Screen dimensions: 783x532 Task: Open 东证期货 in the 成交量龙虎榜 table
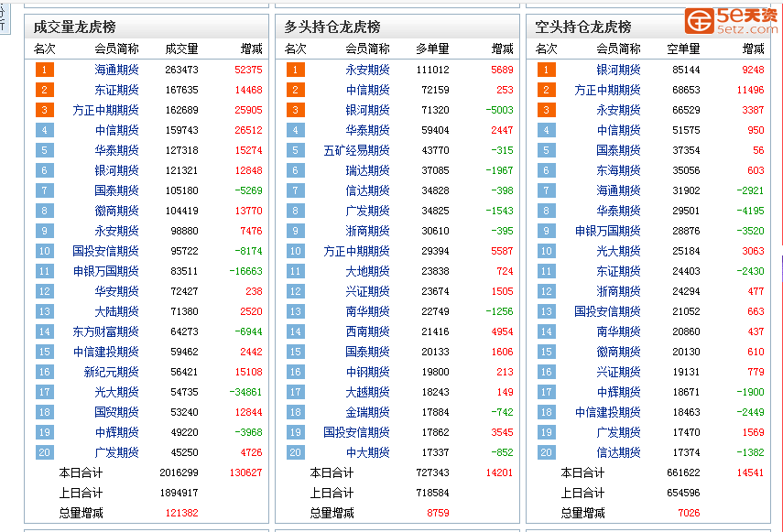pos(116,90)
